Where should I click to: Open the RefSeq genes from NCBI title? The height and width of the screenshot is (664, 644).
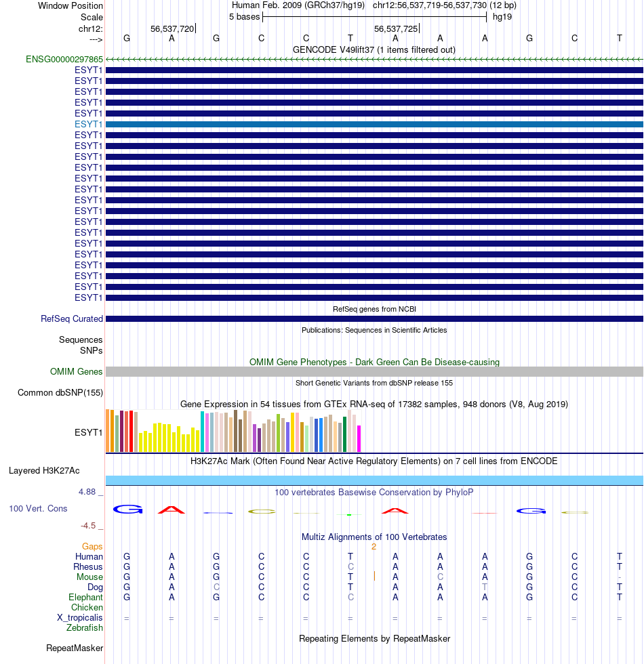(x=374, y=309)
